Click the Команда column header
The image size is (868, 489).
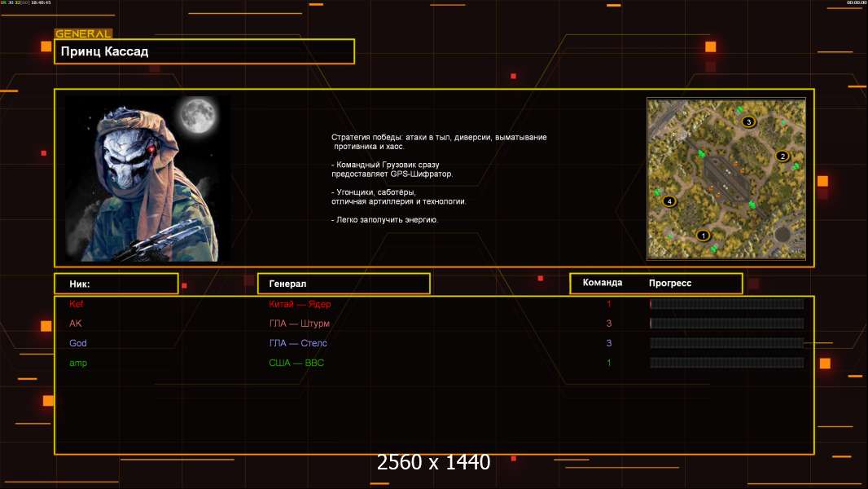[603, 283]
